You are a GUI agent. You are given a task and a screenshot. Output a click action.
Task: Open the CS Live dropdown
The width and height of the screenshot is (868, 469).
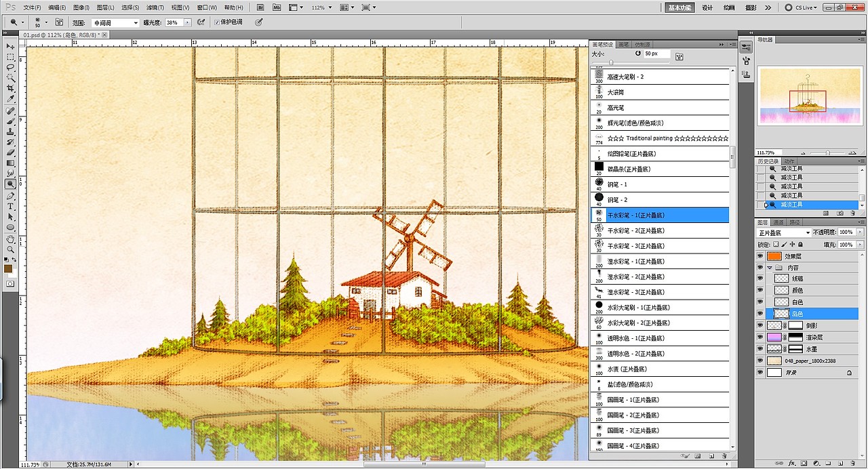point(801,7)
